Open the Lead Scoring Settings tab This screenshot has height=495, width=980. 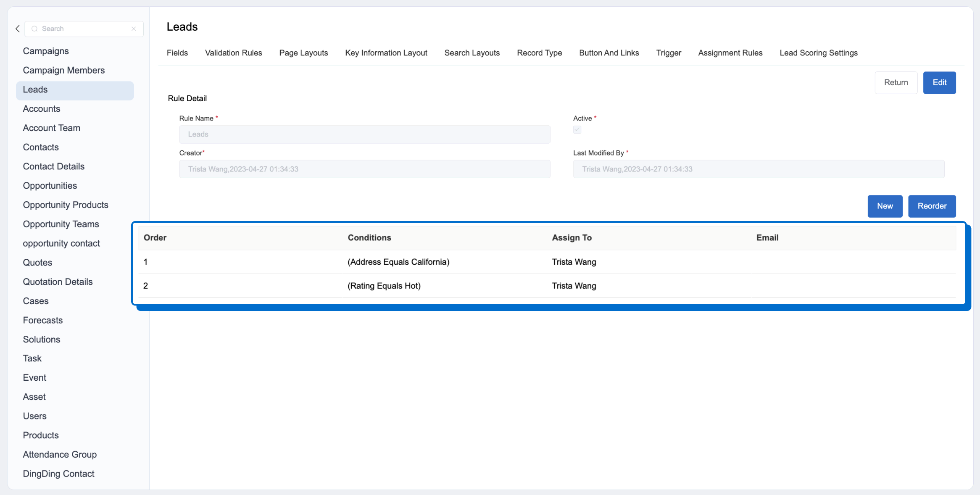tap(818, 53)
